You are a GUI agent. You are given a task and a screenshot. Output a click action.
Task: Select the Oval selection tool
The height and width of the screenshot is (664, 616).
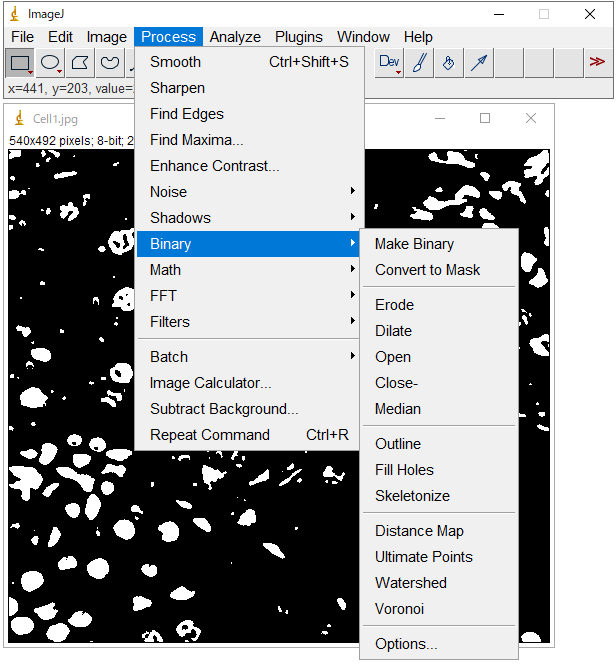point(50,63)
